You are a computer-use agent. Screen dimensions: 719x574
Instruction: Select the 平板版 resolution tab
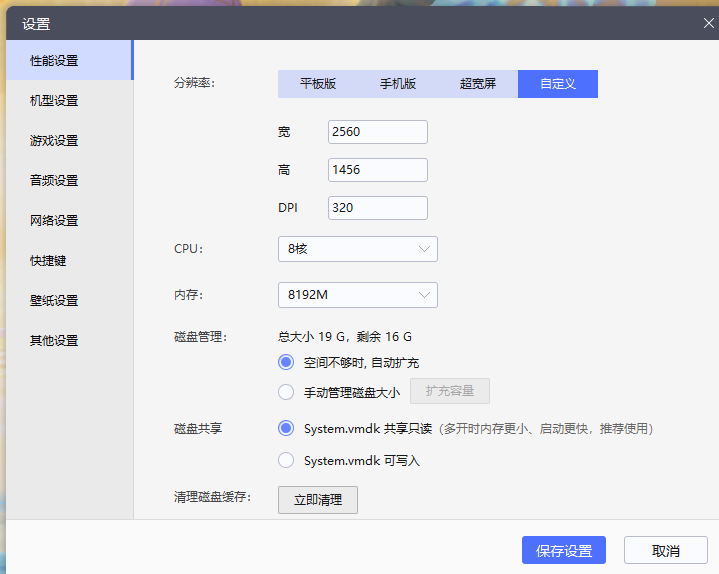318,84
